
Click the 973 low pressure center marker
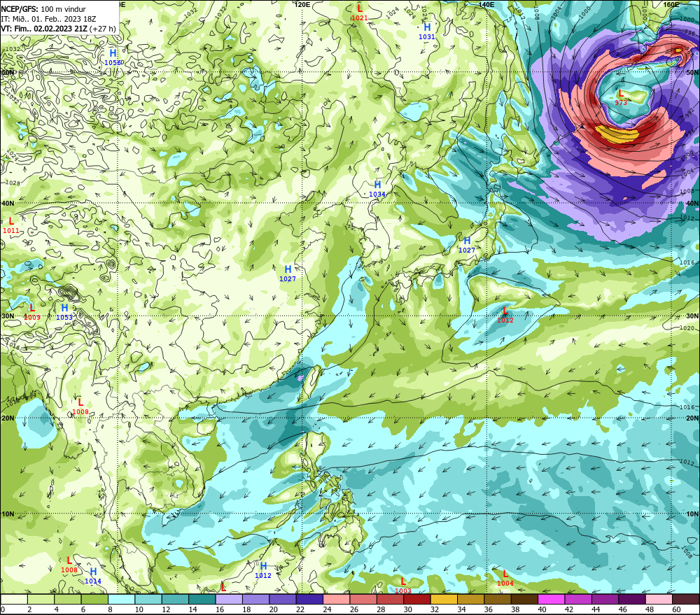point(620,98)
